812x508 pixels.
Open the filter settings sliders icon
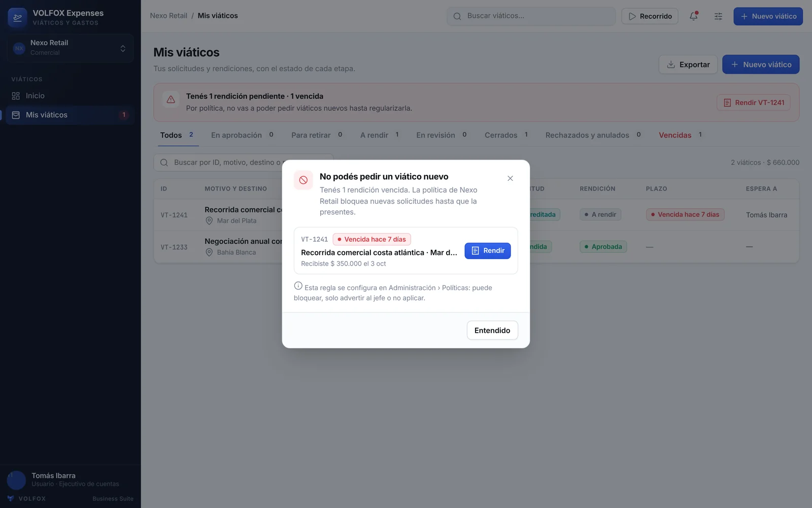[718, 16]
